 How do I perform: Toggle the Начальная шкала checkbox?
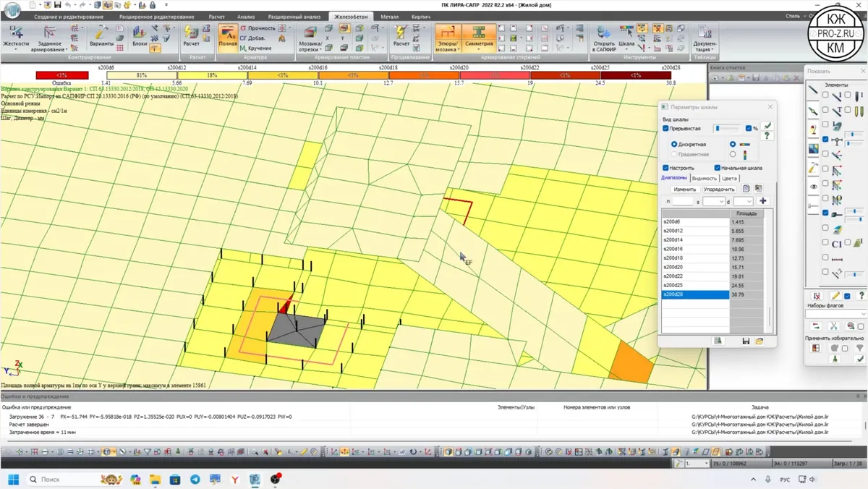tap(718, 168)
